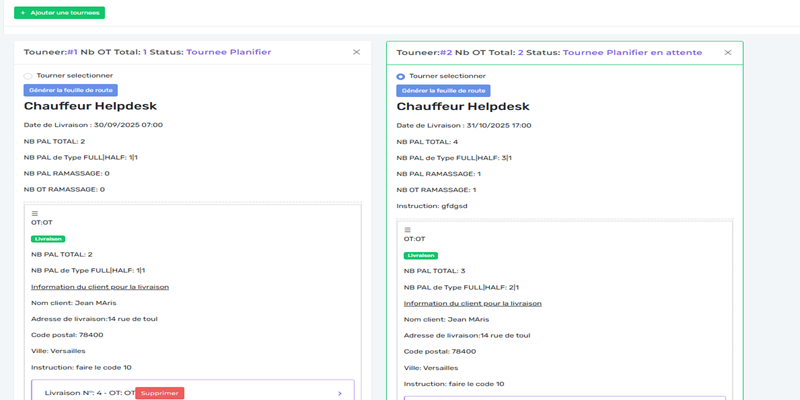This screenshot has width=800, height=400.
Task: Open Information du client link in tour #2
Action: tap(472, 303)
